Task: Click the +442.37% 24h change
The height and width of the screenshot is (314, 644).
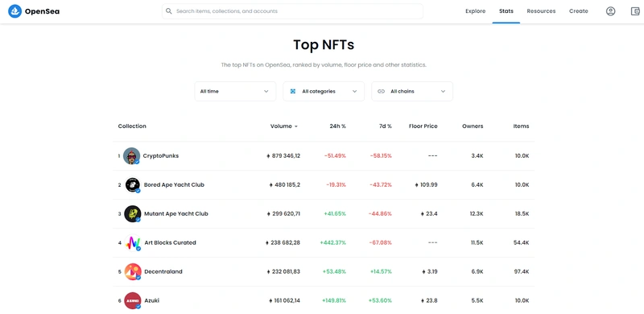Action: [x=333, y=243]
